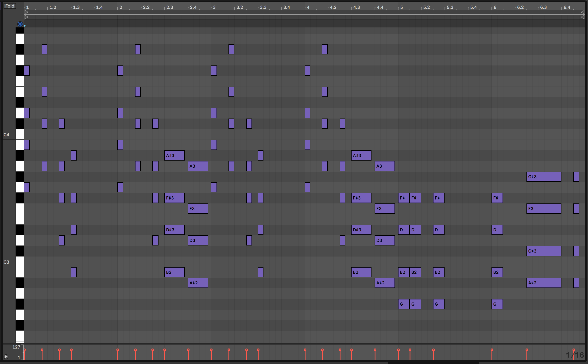Select the first A#3 note in bar 2
This screenshot has height=364, width=588.
point(174,155)
